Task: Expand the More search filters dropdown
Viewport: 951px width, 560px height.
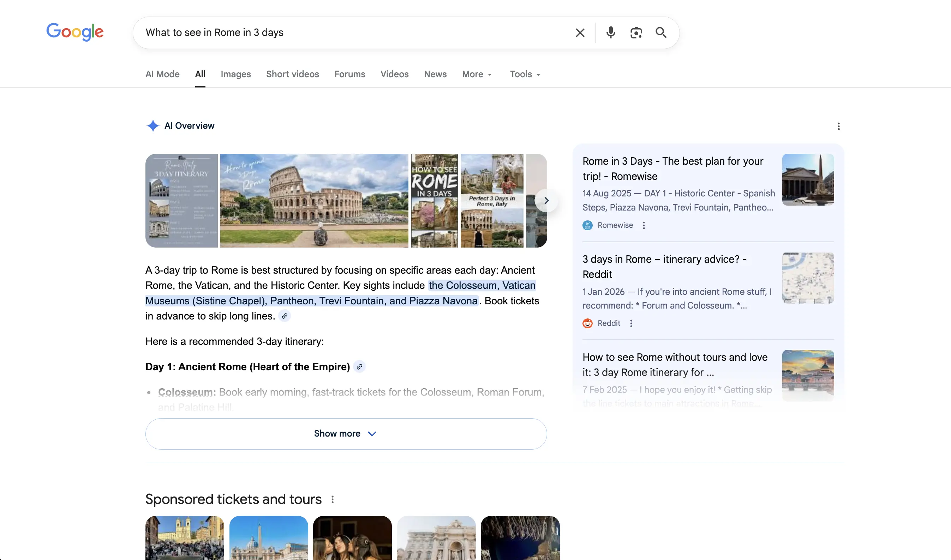Action: point(477,74)
